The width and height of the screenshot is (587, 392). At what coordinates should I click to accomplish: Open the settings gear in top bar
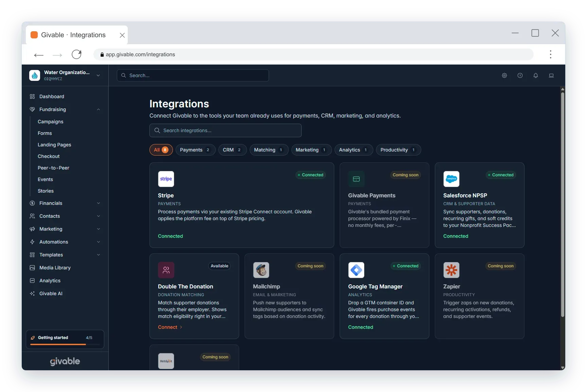[504, 75]
